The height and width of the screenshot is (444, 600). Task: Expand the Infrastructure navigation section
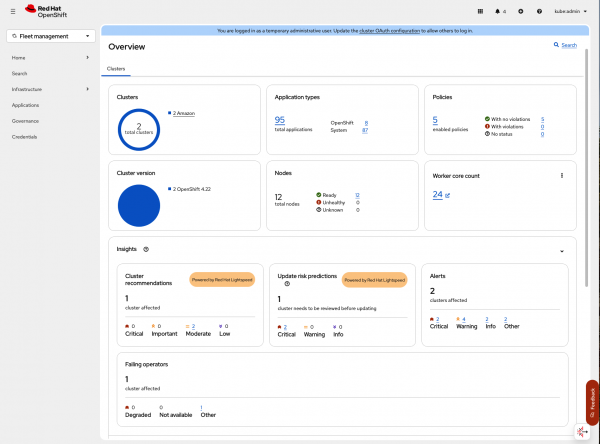click(50, 89)
